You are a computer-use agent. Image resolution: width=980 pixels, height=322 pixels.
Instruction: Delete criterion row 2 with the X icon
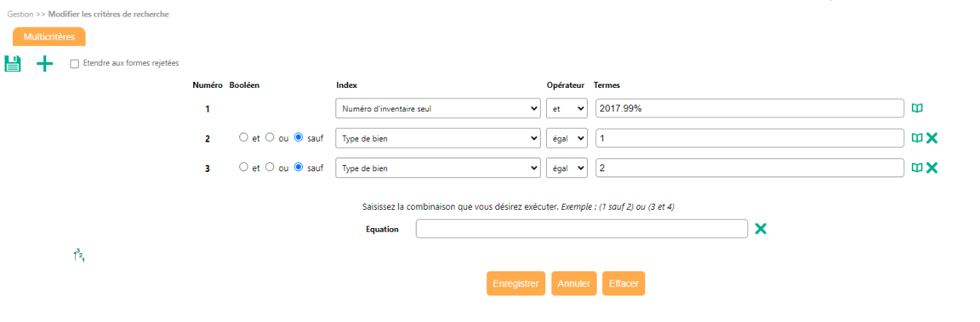pyautogui.click(x=932, y=138)
